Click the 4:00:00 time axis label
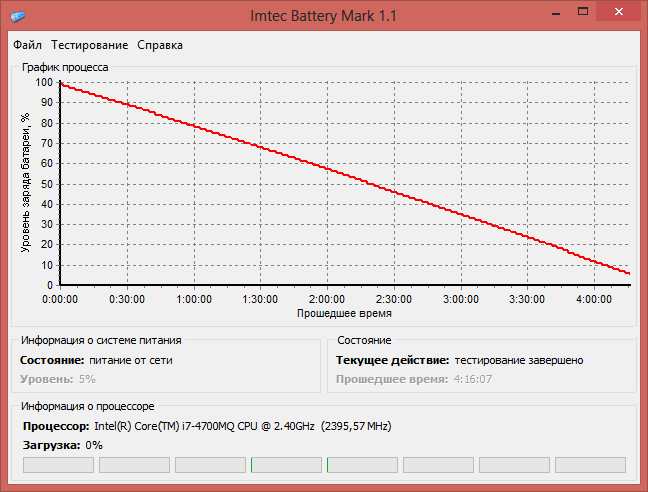 click(x=594, y=299)
